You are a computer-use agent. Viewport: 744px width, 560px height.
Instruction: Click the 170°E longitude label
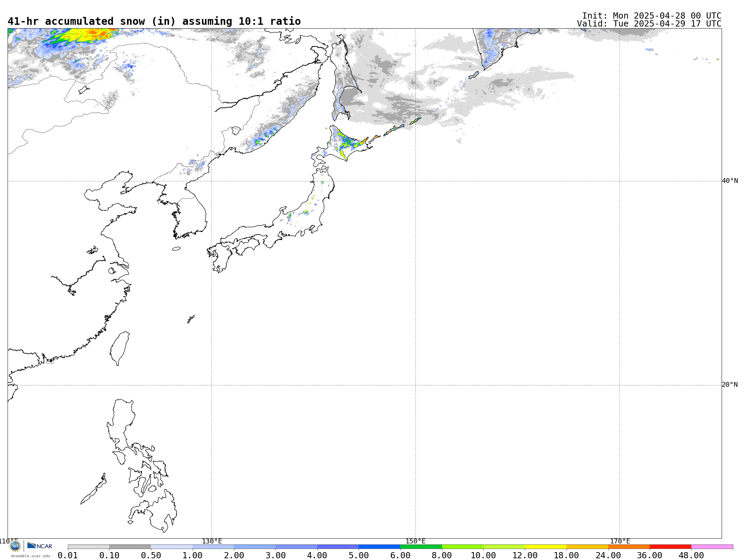(x=620, y=541)
